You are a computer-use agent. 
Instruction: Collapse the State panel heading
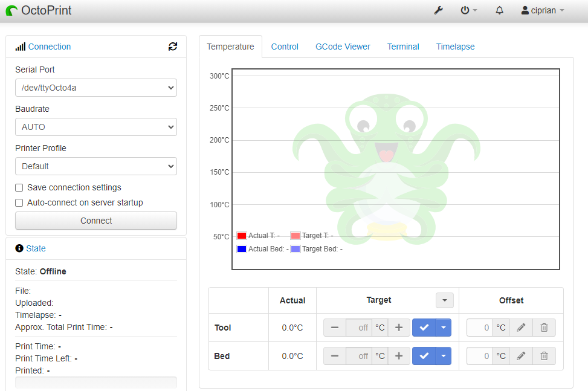[x=36, y=248]
